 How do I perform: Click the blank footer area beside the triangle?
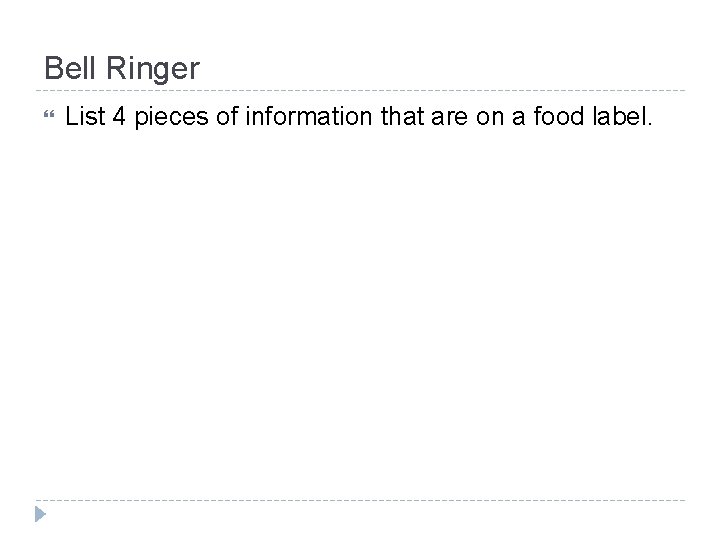tap(367, 517)
